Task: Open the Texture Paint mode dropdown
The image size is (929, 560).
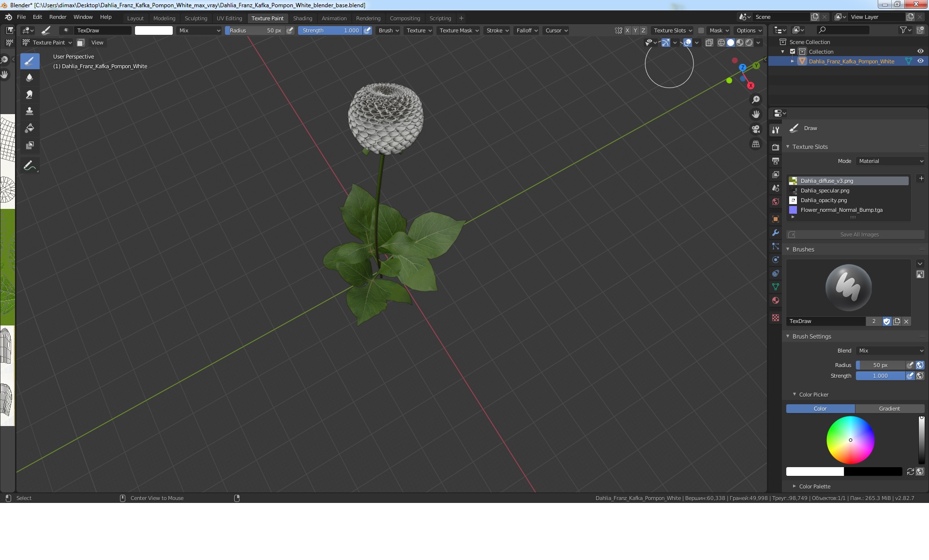Action: coord(47,43)
